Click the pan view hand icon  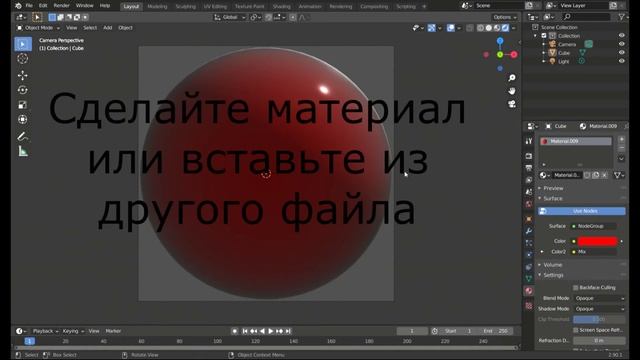pyautogui.click(x=512, y=91)
